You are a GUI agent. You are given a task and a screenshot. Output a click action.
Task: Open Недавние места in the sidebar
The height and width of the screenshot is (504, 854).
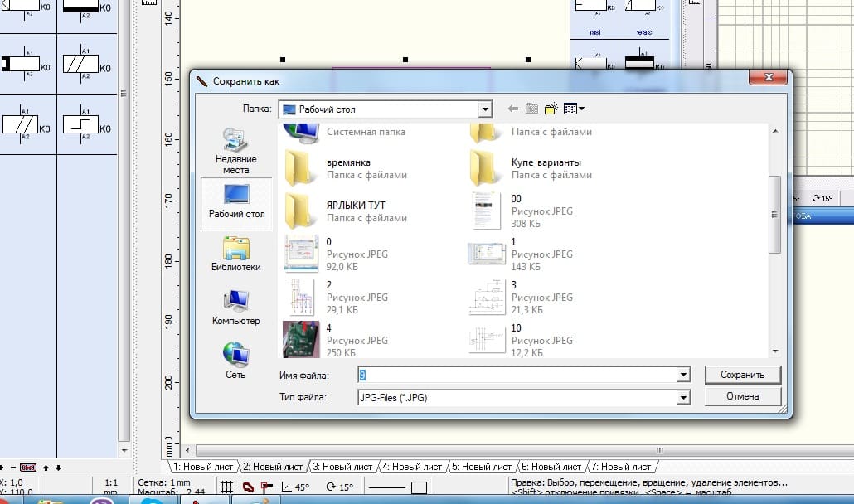point(236,151)
